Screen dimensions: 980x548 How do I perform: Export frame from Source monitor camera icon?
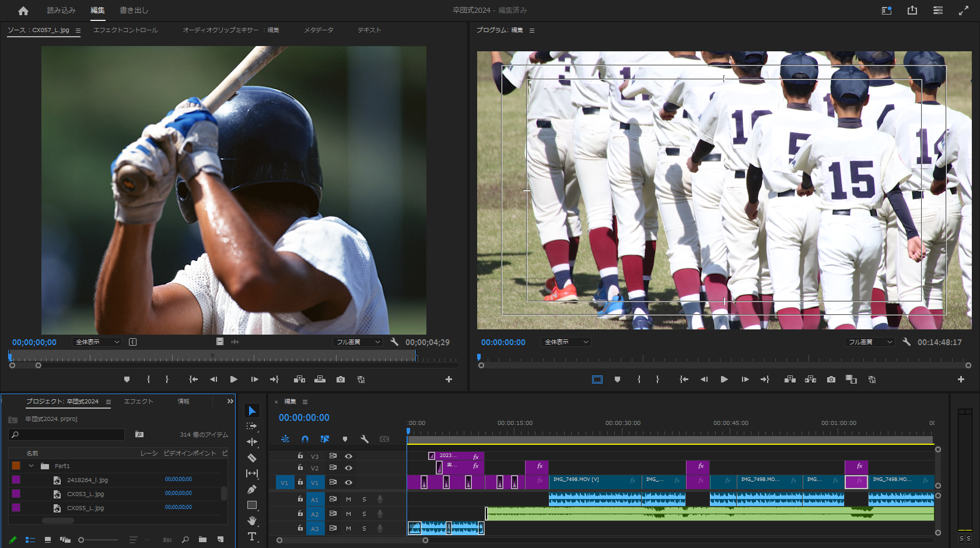point(341,380)
